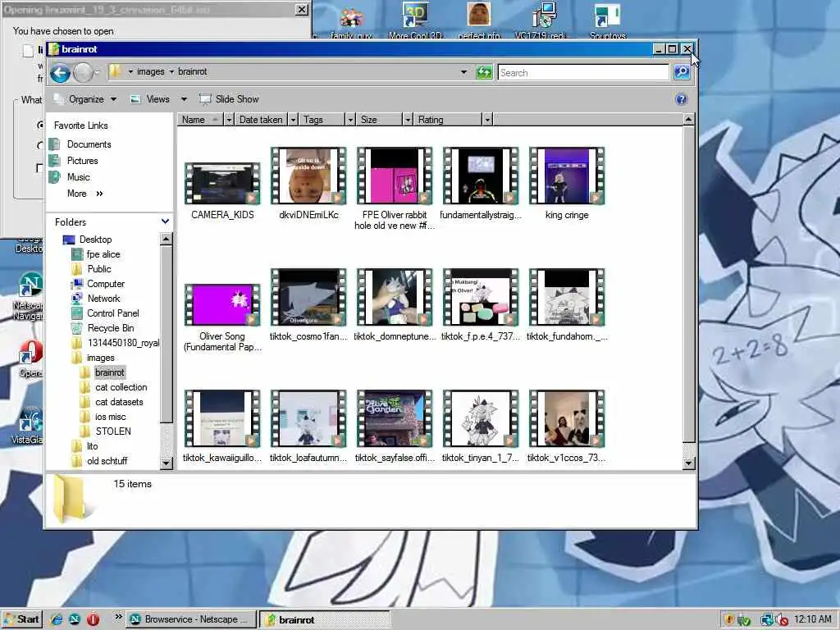
Task: Start the Slide Show
Action: 229,99
